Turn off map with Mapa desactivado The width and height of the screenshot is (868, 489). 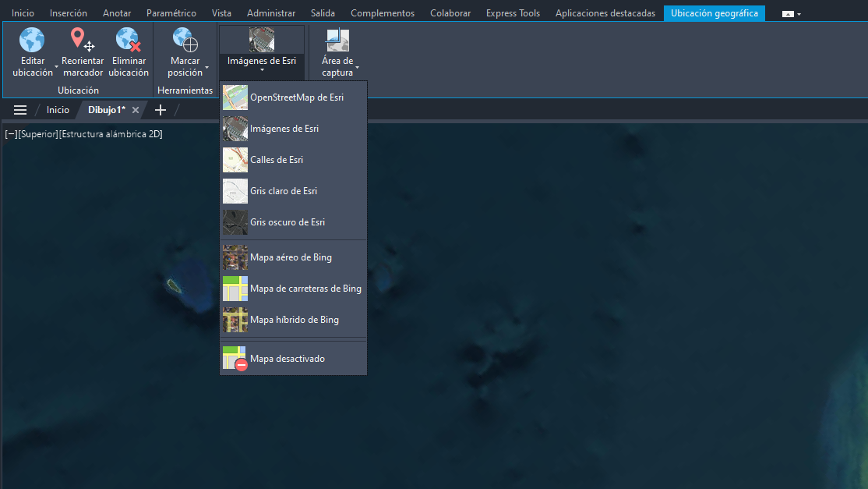(x=294, y=358)
